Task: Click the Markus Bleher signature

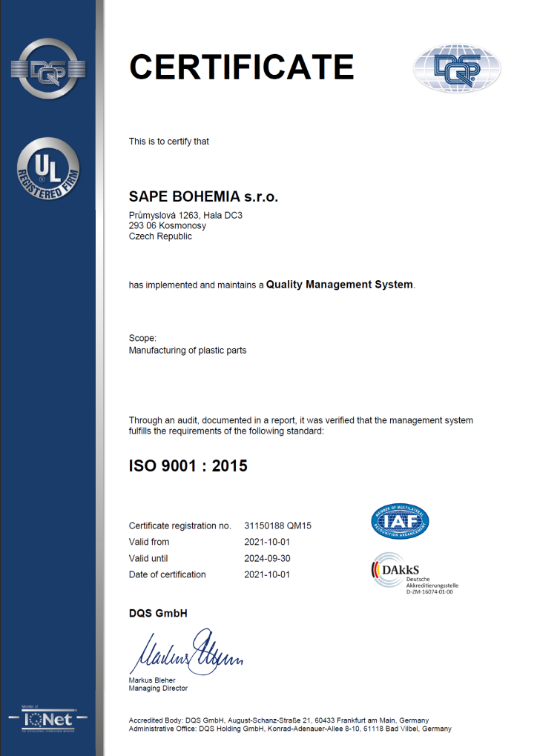Action: click(186, 651)
